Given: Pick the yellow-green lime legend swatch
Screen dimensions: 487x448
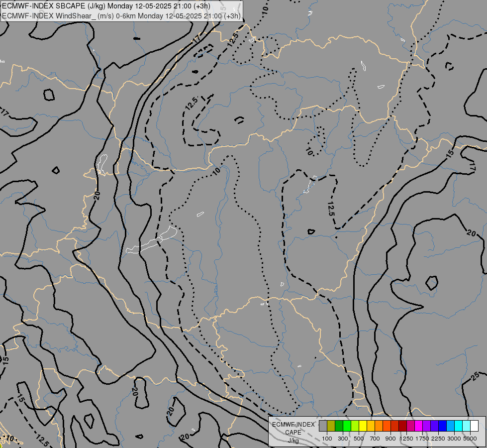Looking at the screenshot, I should 355,426.
